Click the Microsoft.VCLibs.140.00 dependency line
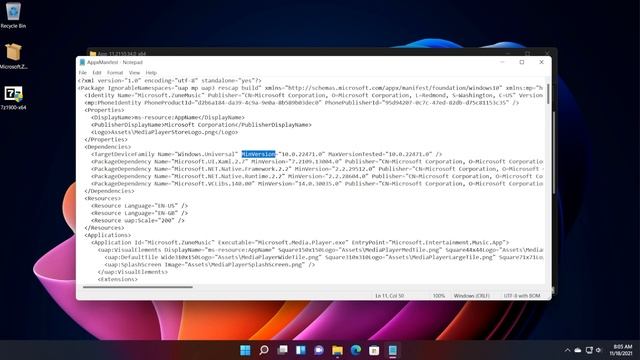The width and height of the screenshot is (640, 360). click(317, 183)
